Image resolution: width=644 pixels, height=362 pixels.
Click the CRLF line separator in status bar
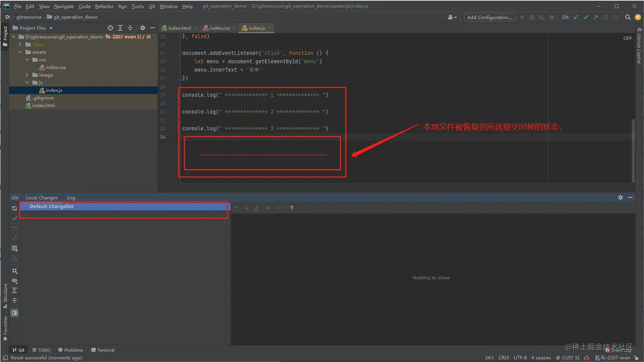pyautogui.click(x=504, y=358)
